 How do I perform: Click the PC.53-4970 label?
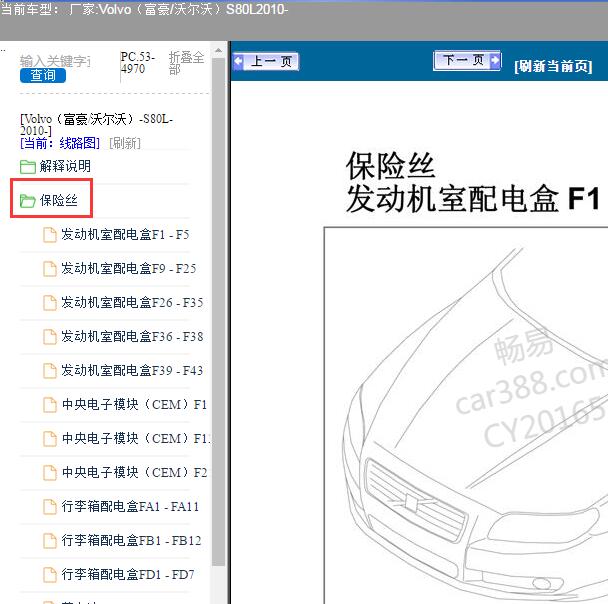point(138,62)
